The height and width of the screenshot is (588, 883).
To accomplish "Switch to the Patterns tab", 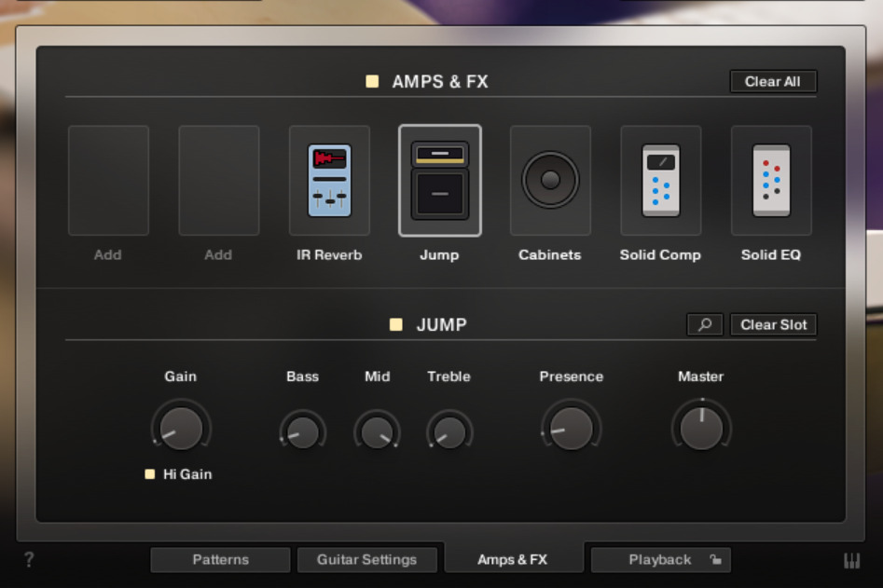I will click(x=220, y=560).
